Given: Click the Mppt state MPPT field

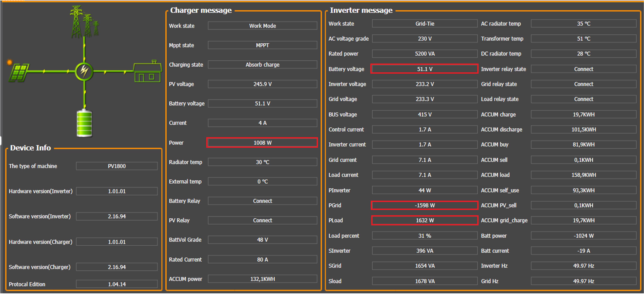Looking at the screenshot, I should tap(262, 45).
